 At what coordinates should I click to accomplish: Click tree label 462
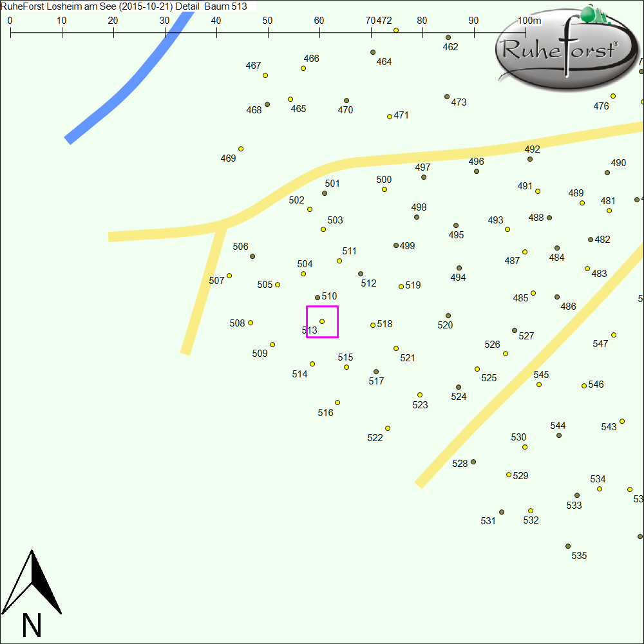click(450, 47)
